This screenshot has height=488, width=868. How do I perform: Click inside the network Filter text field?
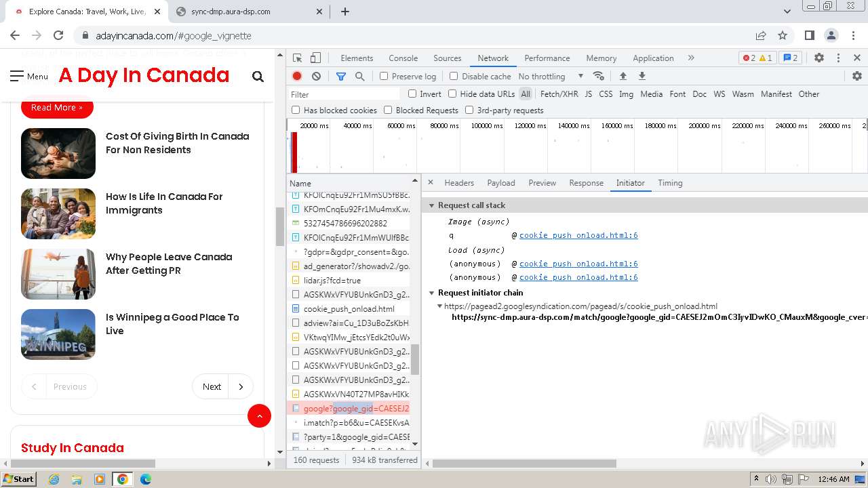point(344,94)
